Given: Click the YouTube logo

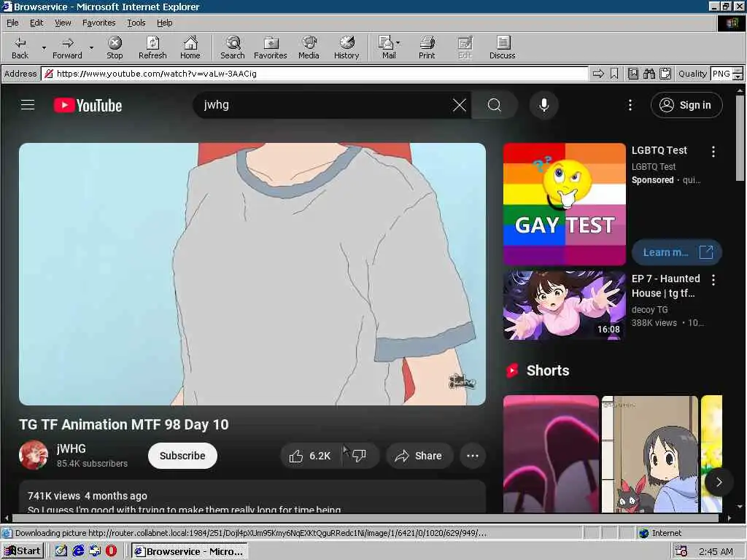Looking at the screenshot, I should pyautogui.click(x=88, y=105).
